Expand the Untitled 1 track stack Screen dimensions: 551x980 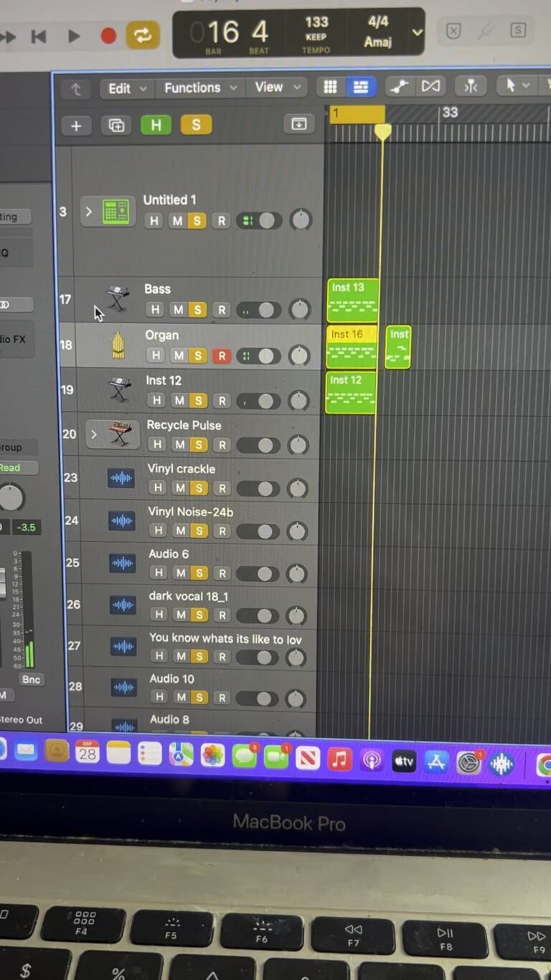click(88, 212)
